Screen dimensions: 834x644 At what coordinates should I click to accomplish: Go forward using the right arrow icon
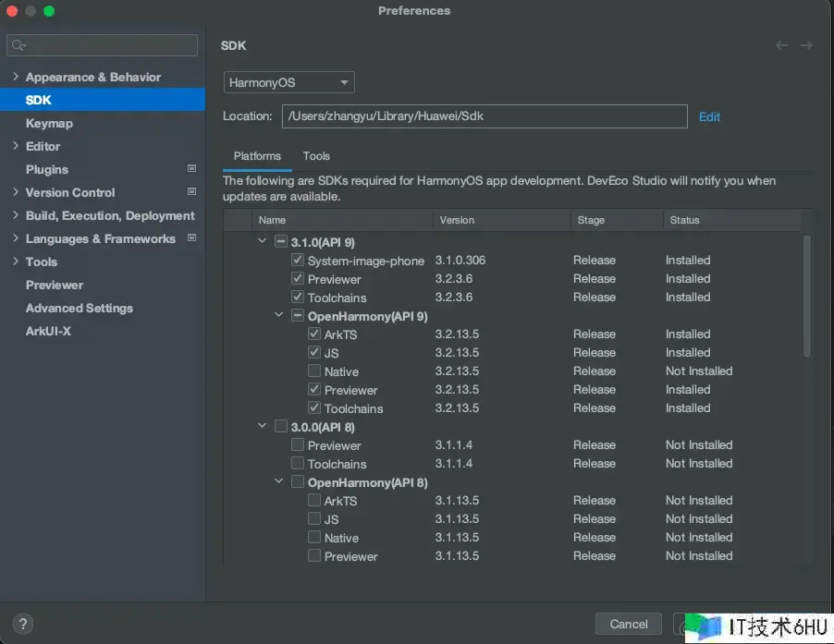pos(806,45)
